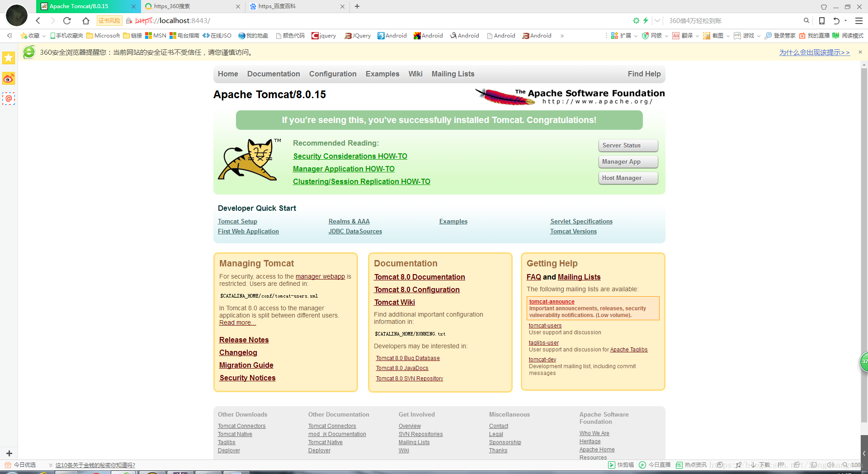
Task: Click why-this-warning-appears link in notice bar
Action: point(815,52)
